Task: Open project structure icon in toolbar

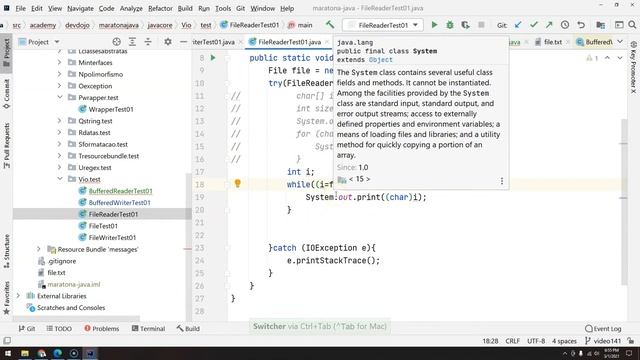Action: [600, 25]
